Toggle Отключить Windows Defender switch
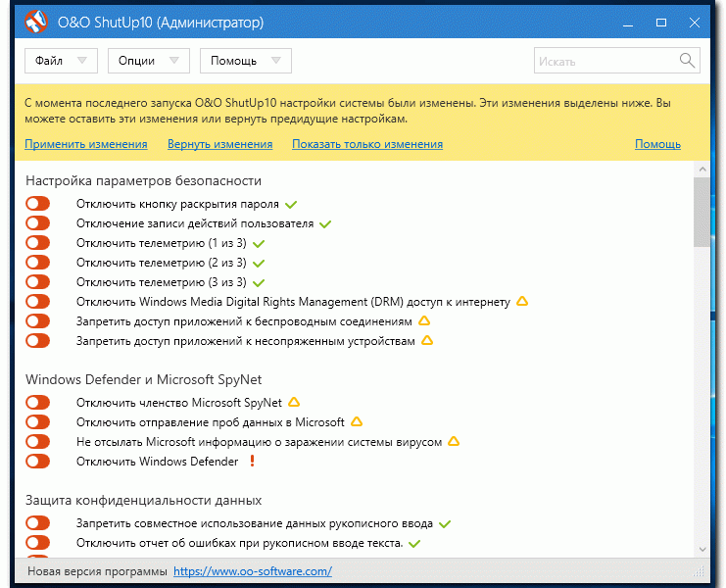The width and height of the screenshot is (726, 588). [x=38, y=462]
